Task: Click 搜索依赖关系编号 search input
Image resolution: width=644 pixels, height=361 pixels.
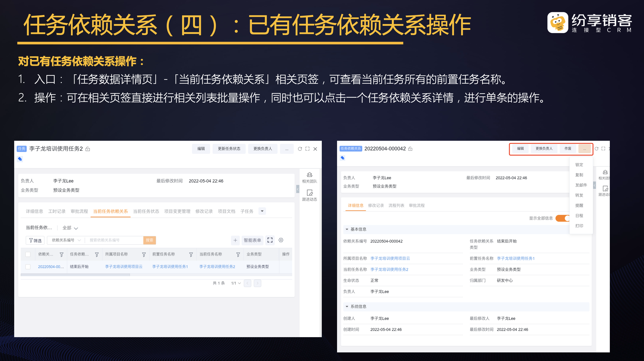Action: coord(114,240)
